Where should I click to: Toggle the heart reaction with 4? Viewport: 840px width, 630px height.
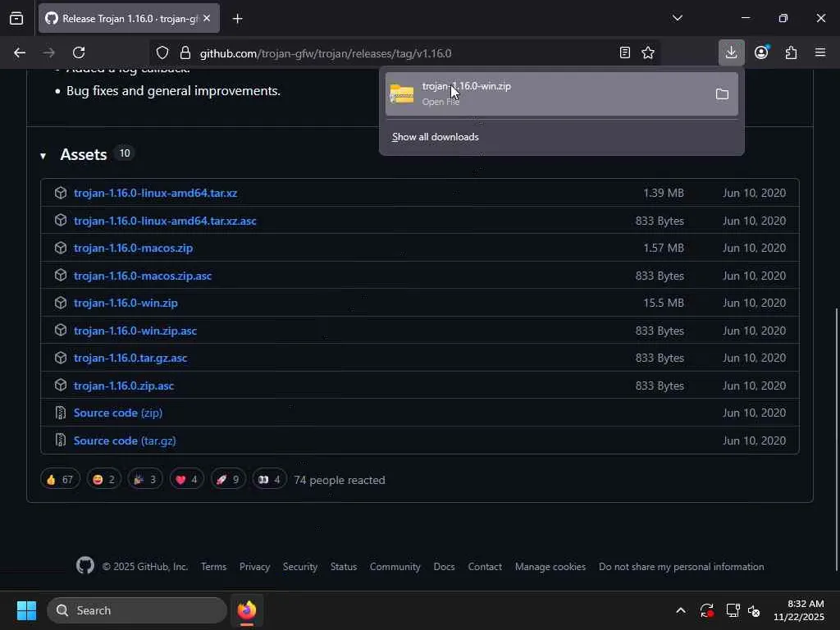click(x=186, y=479)
